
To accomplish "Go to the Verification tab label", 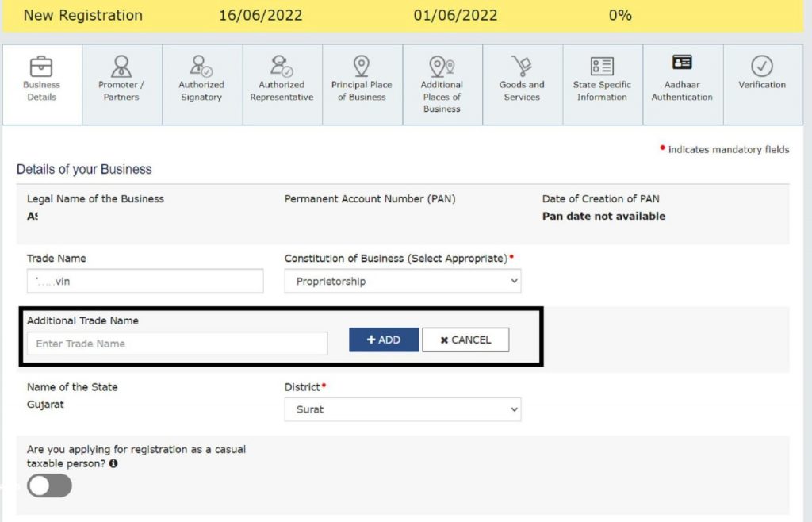I will (762, 85).
